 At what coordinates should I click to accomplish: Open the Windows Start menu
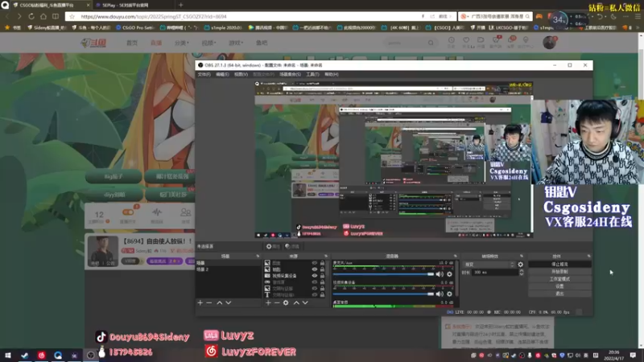(8, 355)
